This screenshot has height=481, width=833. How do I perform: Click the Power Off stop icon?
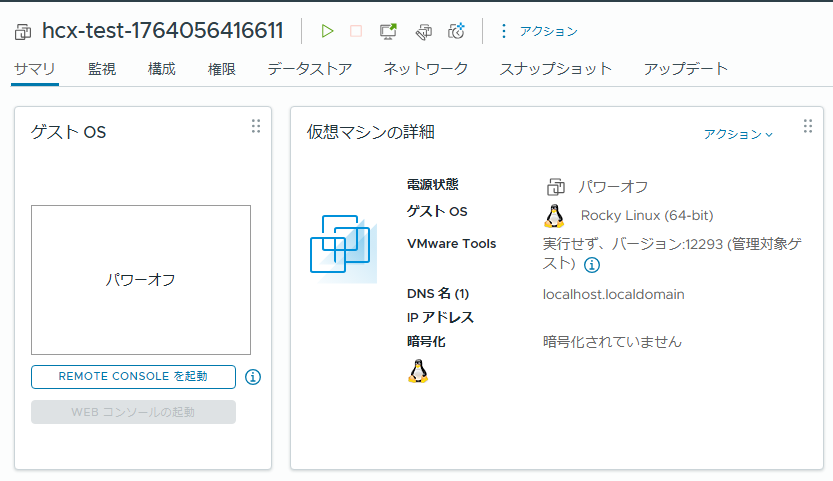pyautogui.click(x=356, y=31)
